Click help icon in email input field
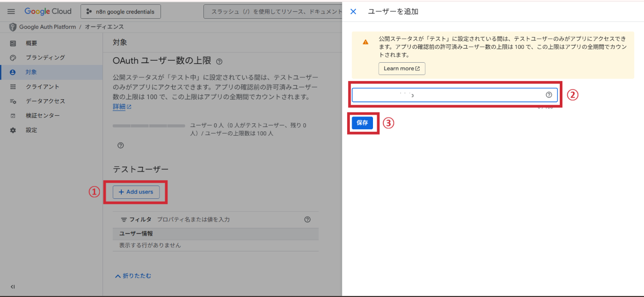This screenshot has height=297, width=644. coord(548,95)
